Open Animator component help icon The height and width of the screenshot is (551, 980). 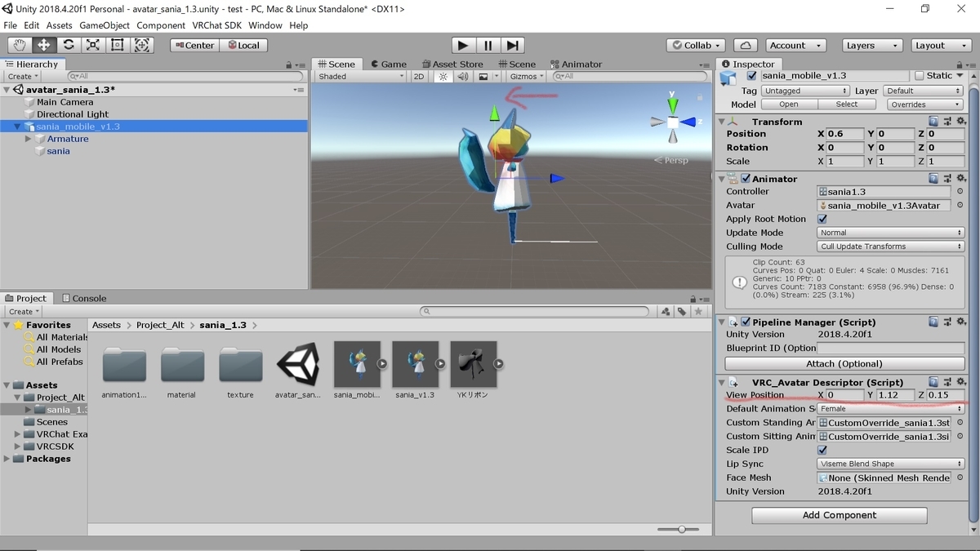coord(933,178)
